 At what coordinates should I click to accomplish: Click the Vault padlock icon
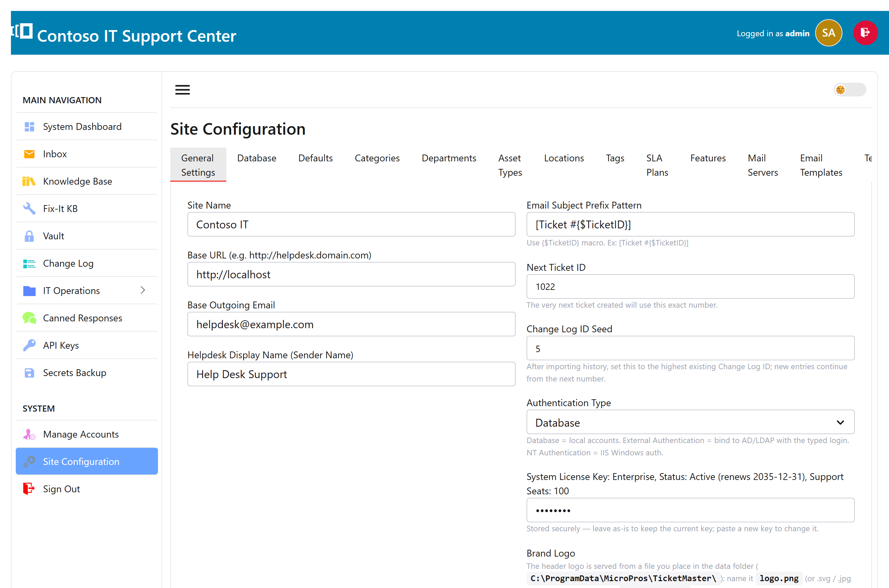[29, 236]
